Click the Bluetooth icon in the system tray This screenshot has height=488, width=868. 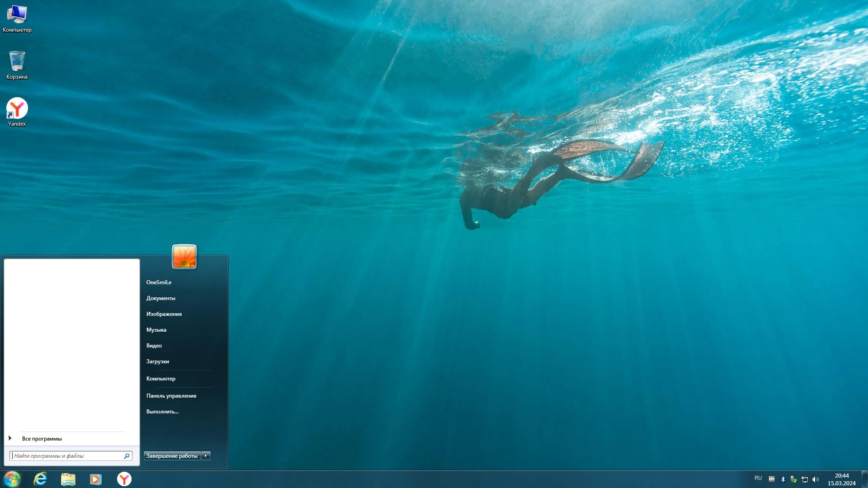pyautogui.click(x=783, y=479)
